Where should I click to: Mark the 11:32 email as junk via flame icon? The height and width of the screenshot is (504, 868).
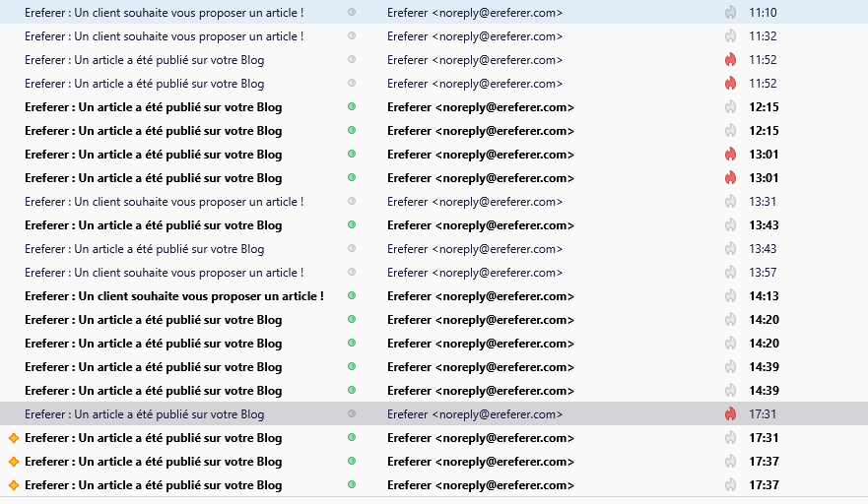click(730, 36)
